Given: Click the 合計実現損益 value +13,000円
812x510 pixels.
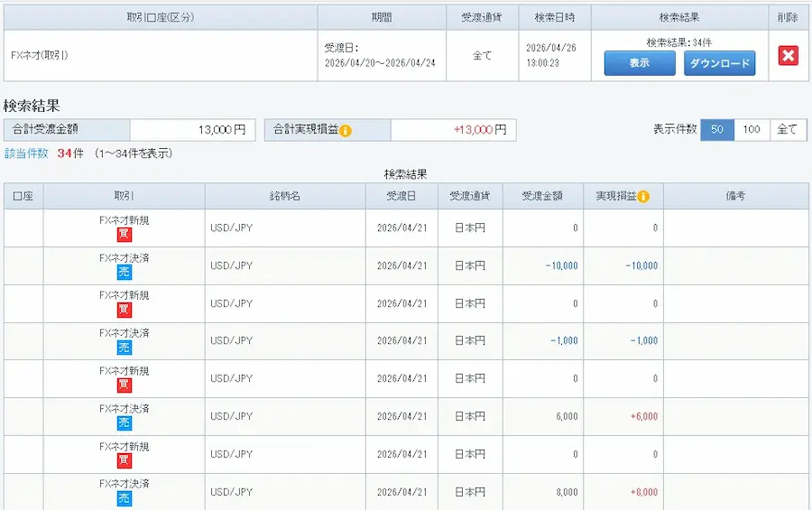Looking at the screenshot, I should 480,130.
